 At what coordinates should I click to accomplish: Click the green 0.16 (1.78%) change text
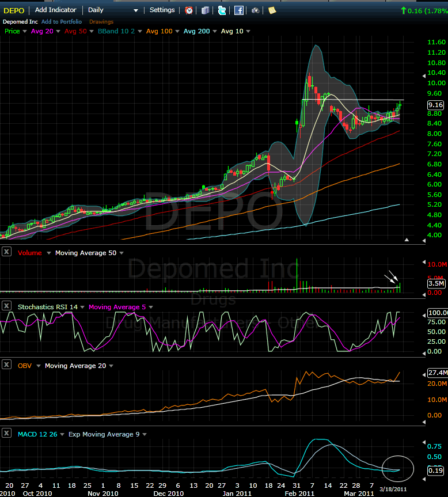427,11
